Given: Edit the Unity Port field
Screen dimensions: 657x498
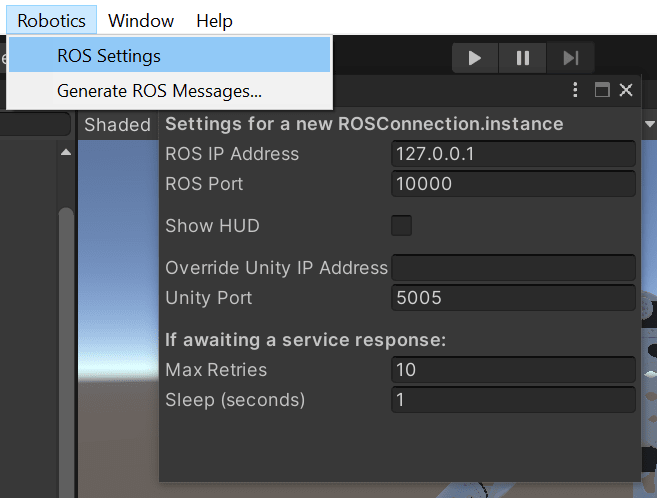Looking at the screenshot, I should (513, 297).
